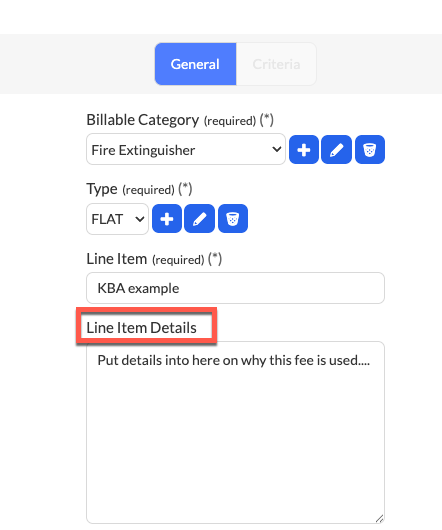Grab the text area resize handle corner
The height and width of the screenshot is (530, 442).
coord(379,519)
